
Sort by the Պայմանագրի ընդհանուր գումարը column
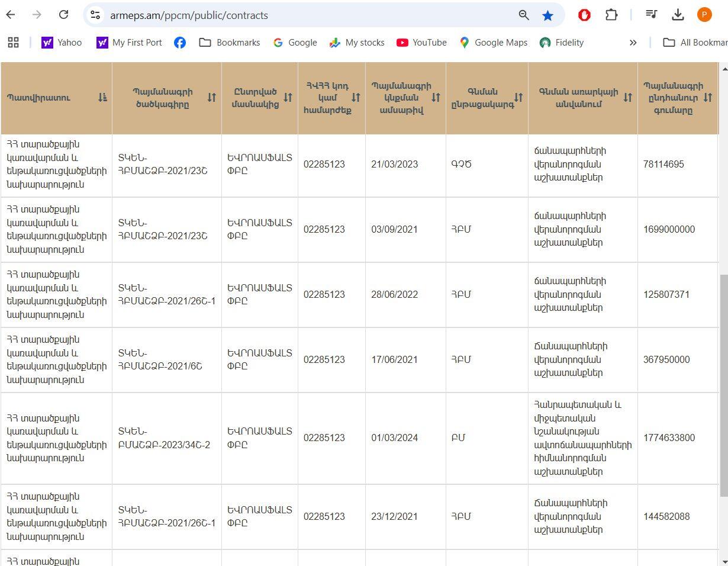707,98
